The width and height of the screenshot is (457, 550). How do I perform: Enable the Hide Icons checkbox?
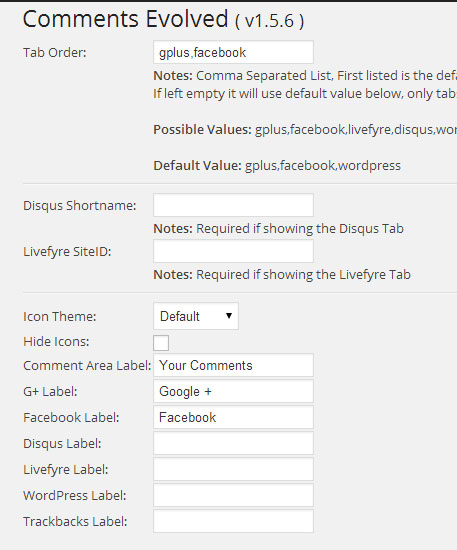pos(161,343)
